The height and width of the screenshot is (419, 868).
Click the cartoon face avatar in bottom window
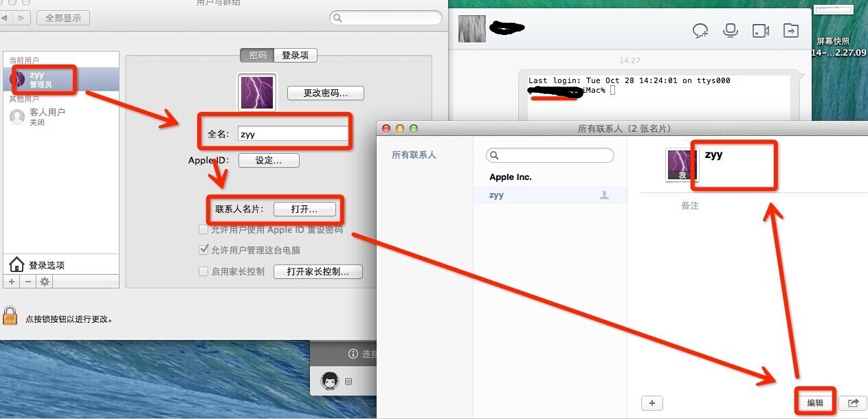tap(331, 381)
